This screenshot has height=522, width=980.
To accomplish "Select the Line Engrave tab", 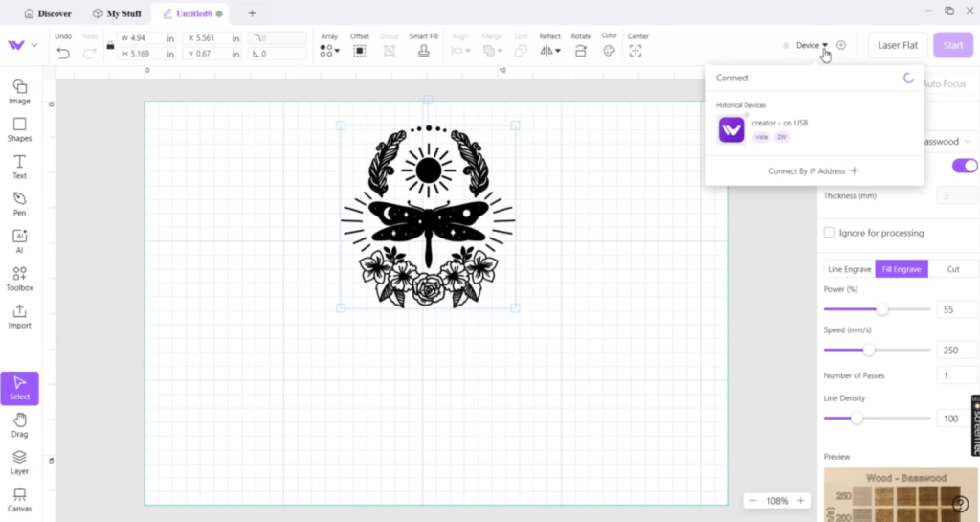I will [x=848, y=269].
